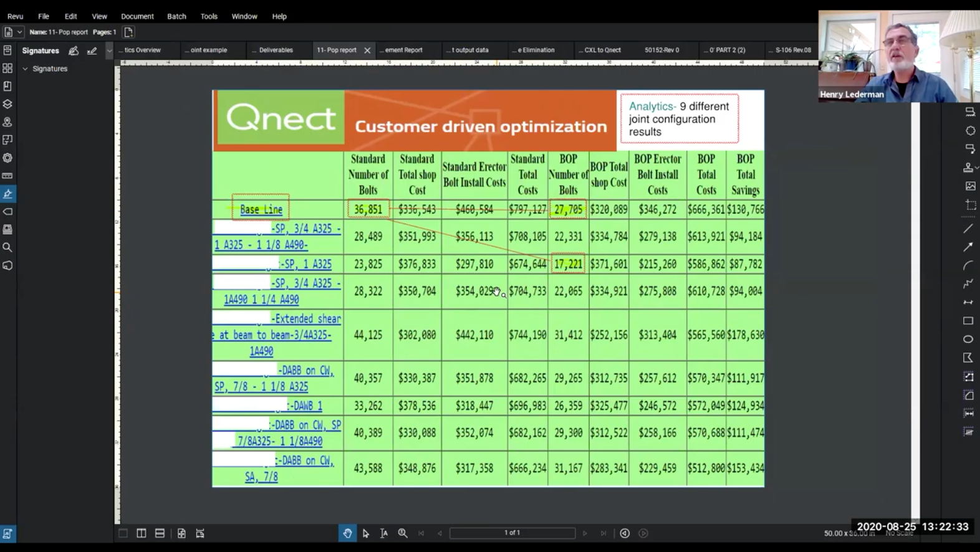Select the Image insert tool
Image resolution: width=980 pixels, height=552 pixels.
point(970,186)
